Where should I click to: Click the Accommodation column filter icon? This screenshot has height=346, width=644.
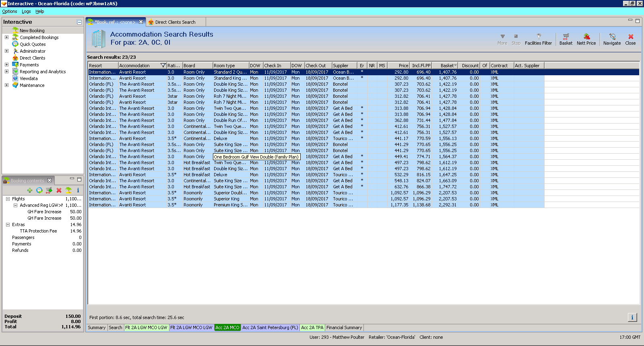click(x=163, y=66)
